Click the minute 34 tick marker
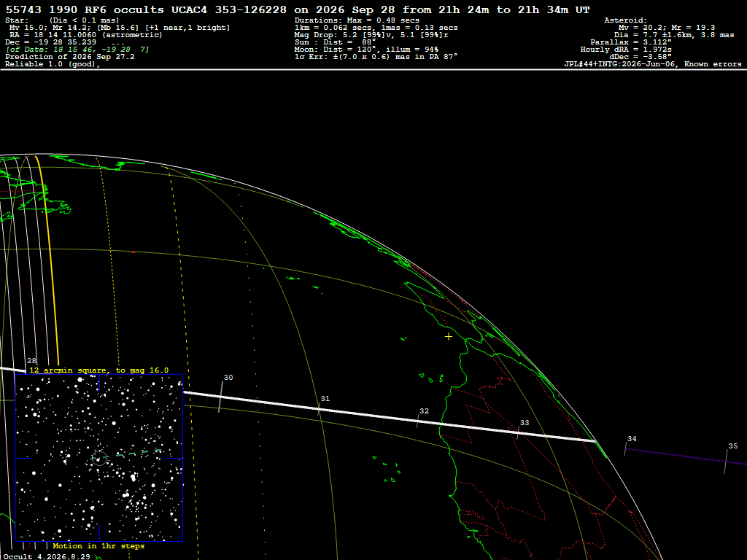Image resolution: width=747 pixels, height=560 pixels. (625, 448)
